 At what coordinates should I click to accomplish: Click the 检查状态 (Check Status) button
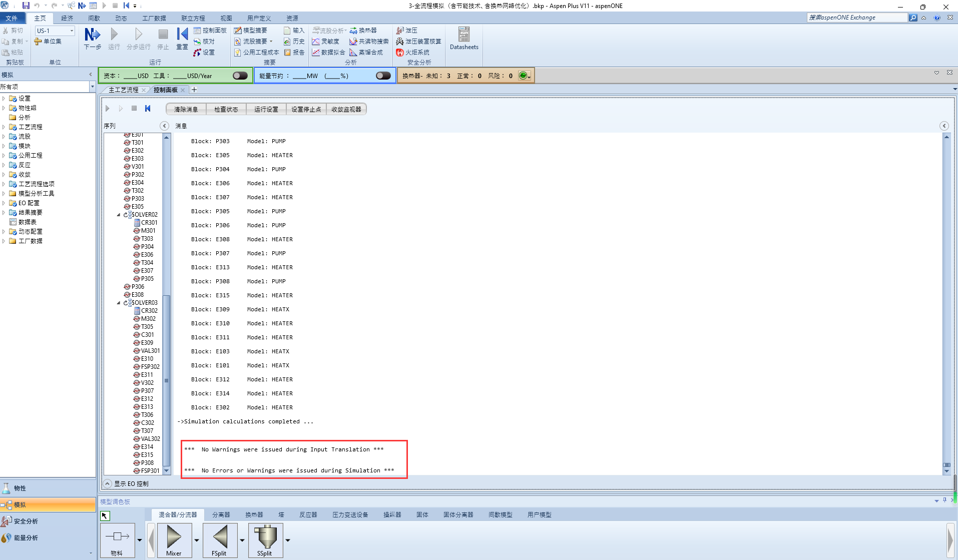(226, 109)
